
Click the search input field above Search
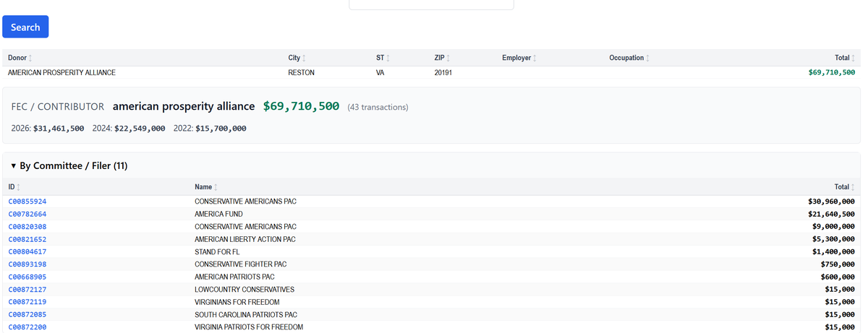pos(431,4)
